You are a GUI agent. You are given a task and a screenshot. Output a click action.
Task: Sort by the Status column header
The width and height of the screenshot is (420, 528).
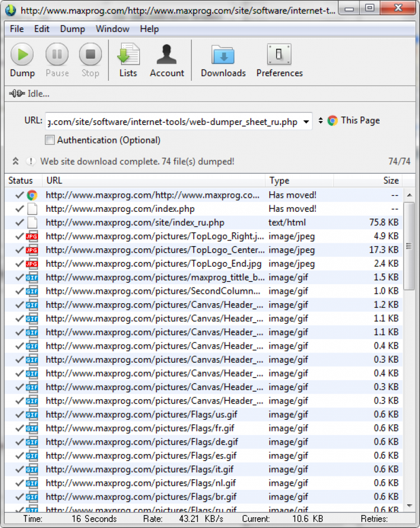pyautogui.click(x=23, y=180)
